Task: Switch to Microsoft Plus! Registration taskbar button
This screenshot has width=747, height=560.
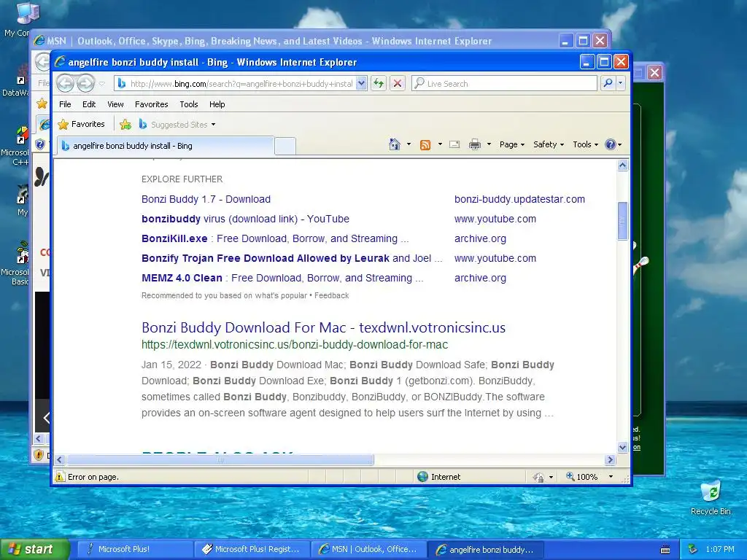Action: (x=252, y=549)
